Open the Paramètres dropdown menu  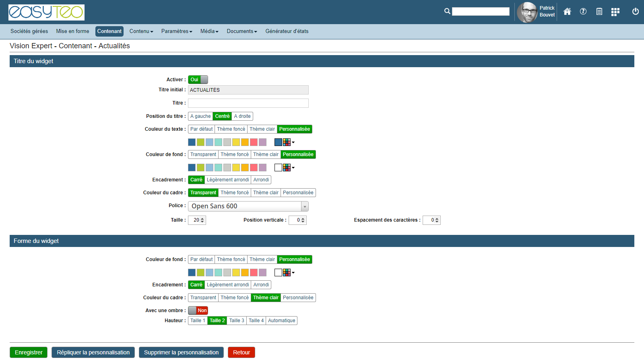click(177, 31)
